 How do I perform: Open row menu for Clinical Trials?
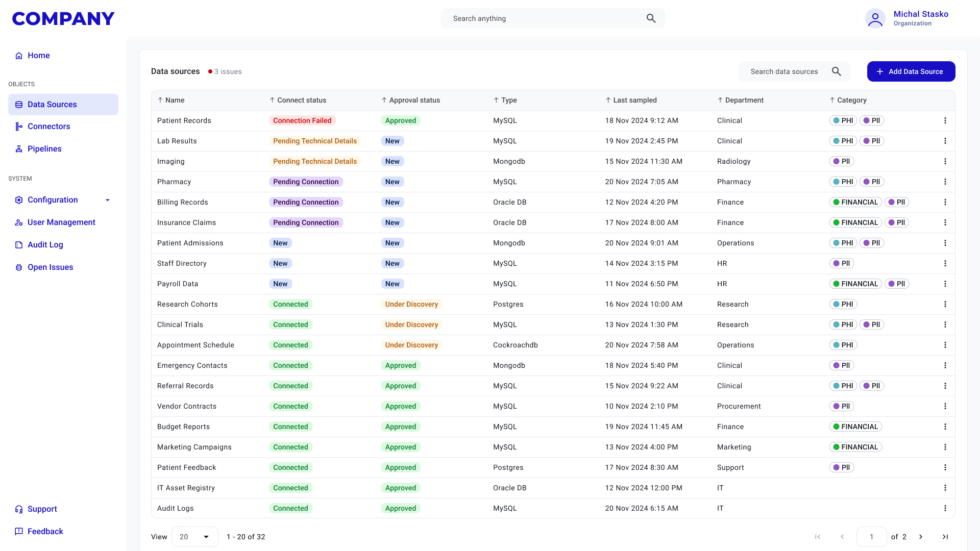pos(945,324)
